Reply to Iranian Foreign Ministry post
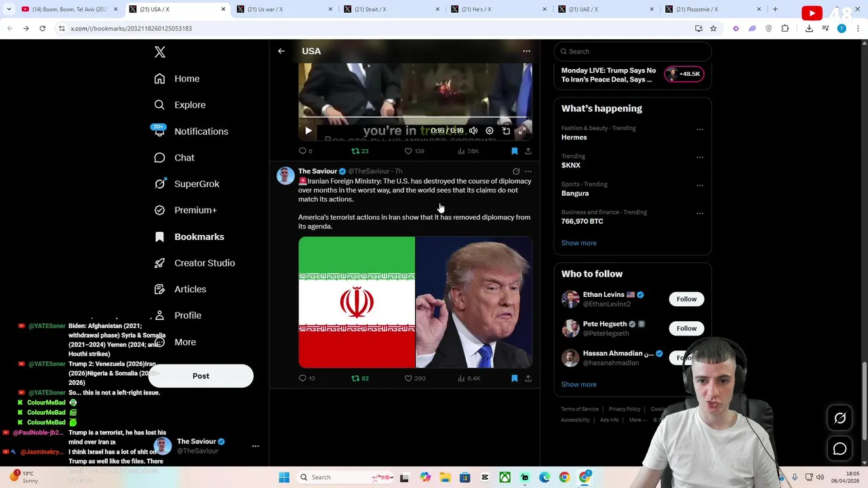868x488 pixels. click(x=307, y=378)
